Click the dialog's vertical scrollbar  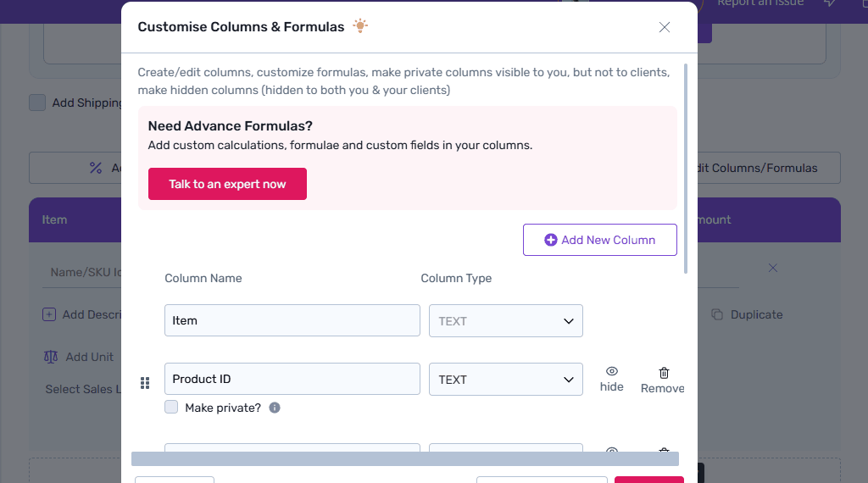coord(685,169)
